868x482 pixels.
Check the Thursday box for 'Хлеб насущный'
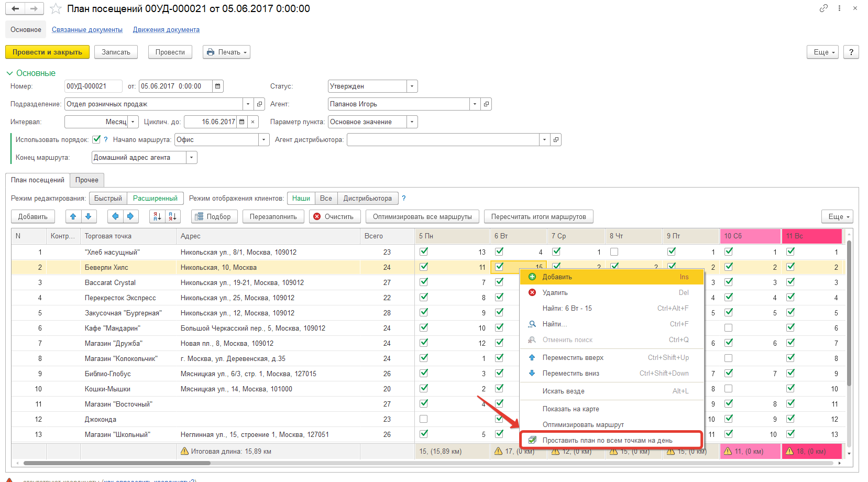614,252
